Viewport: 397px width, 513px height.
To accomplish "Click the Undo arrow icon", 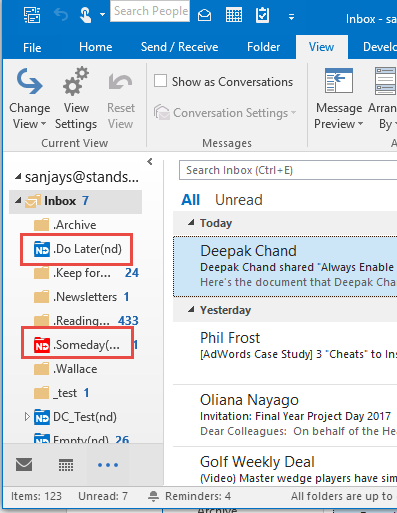I will point(61,15).
